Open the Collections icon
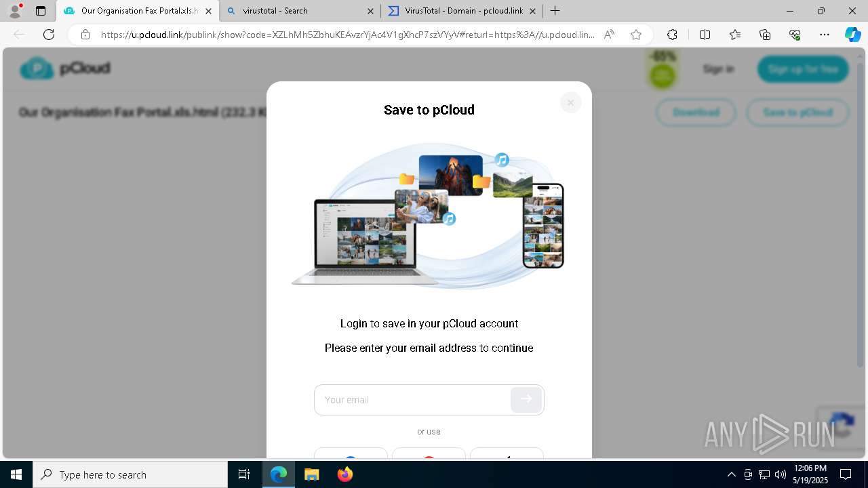Viewport: 868px width, 488px height. (765, 35)
